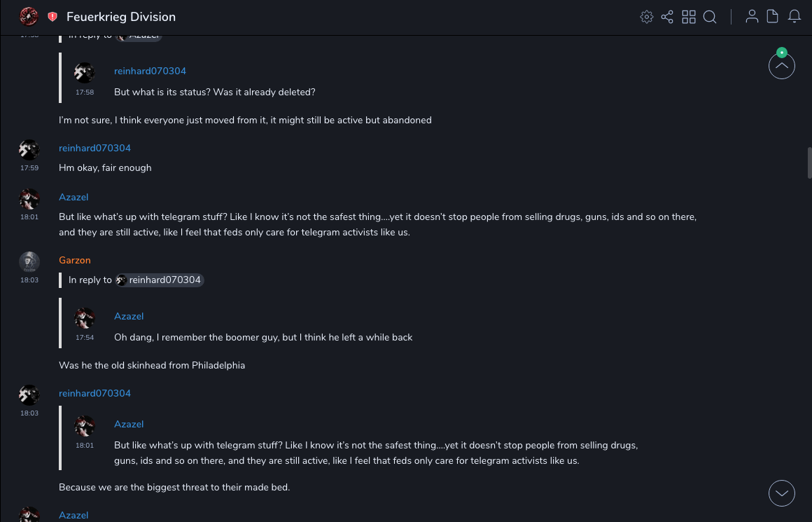This screenshot has width=812, height=522.
Task: Click the vertical scrollbar thumb
Action: pyautogui.click(x=809, y=163)
